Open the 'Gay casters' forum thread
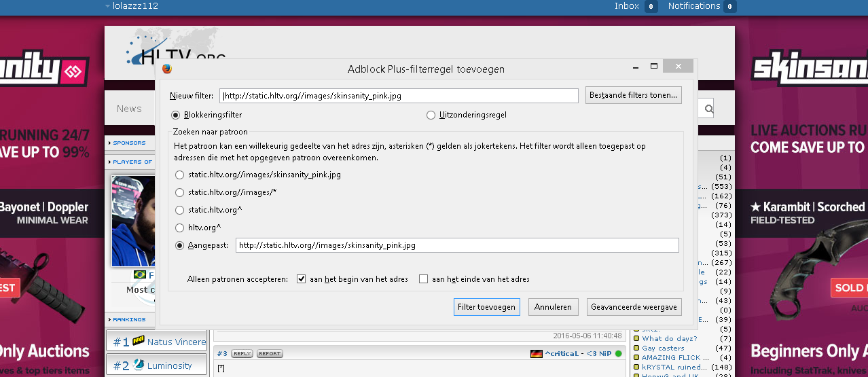The height and width of the screenshot is (377, 868). (663, 348)
